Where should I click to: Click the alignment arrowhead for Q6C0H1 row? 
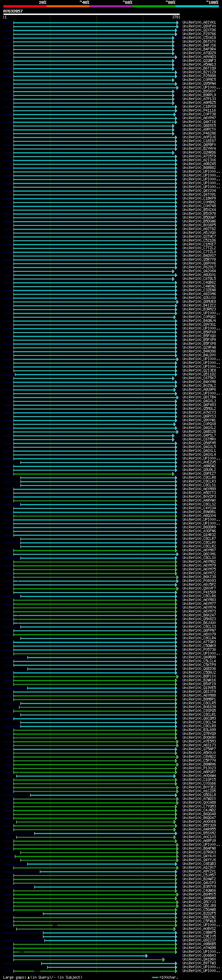pyautogui.click(x=177, y=554)
